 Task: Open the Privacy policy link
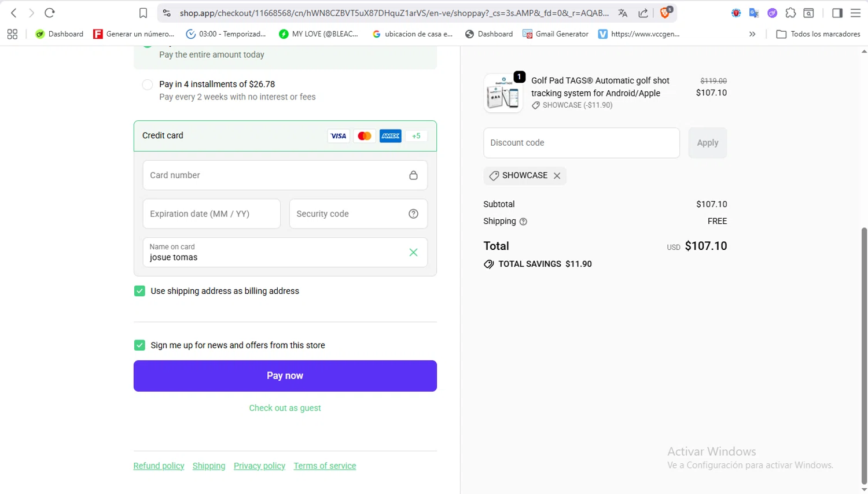[x=259, y=466]
